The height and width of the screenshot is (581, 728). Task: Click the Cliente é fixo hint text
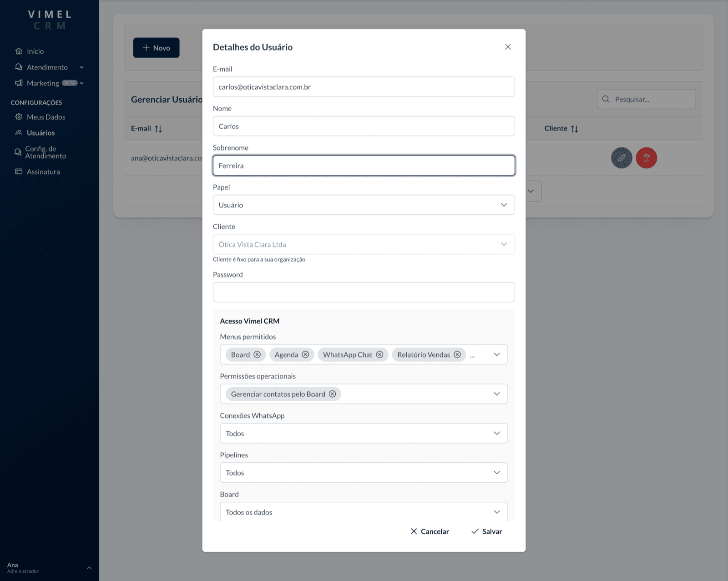(260, 259)
